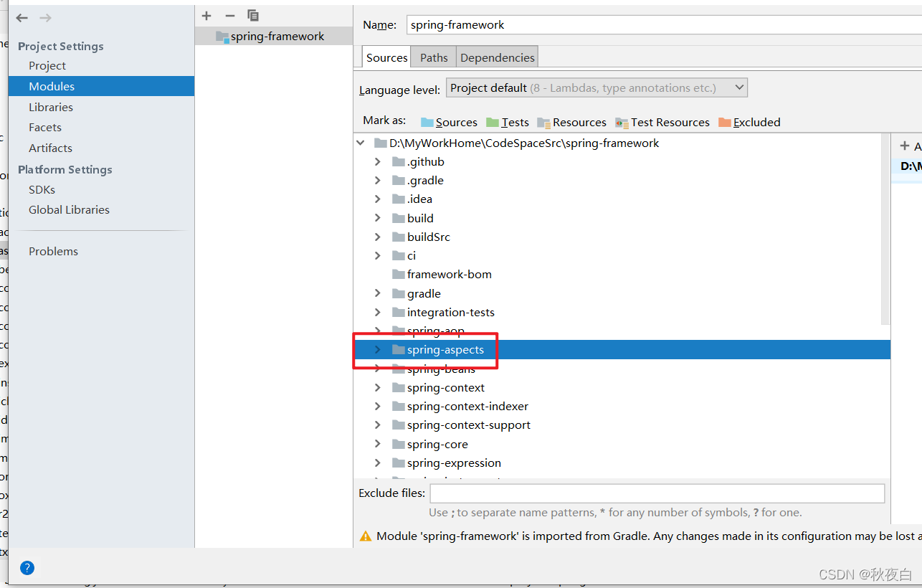Expand the integration-tests folder
The image size is (922, 588).
tap(378, 312)
